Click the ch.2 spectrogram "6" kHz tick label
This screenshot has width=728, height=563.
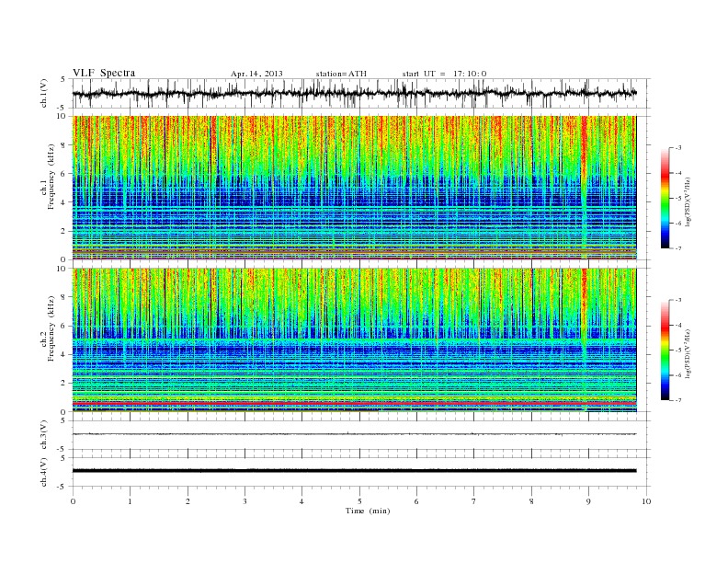(63, 326)
